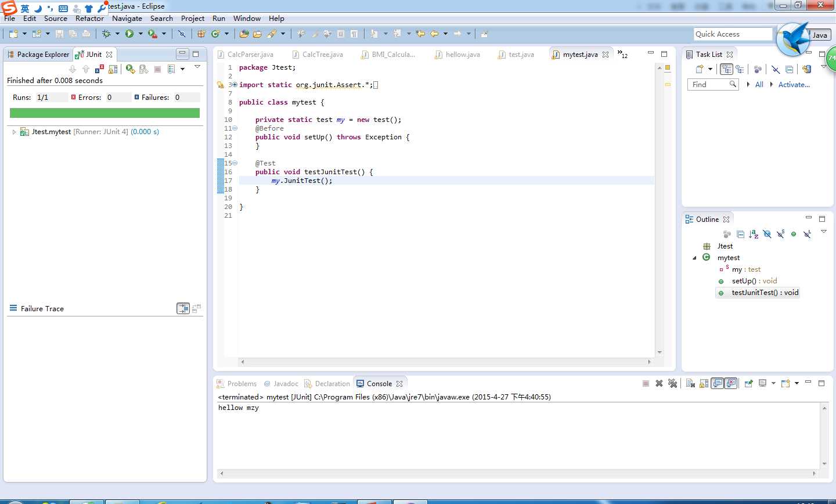Click the Clear Console icon
Screen dimensions: 836x504
click(690, 383)
